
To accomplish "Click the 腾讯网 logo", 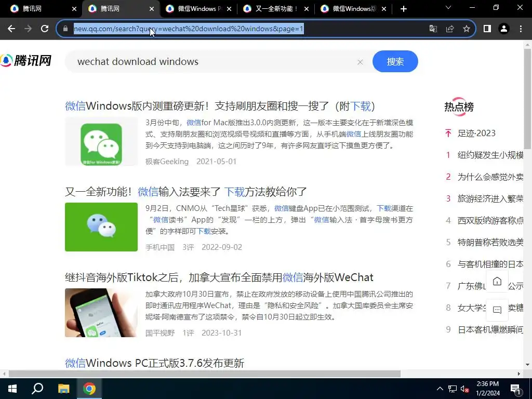I will (x=25, y=61).
